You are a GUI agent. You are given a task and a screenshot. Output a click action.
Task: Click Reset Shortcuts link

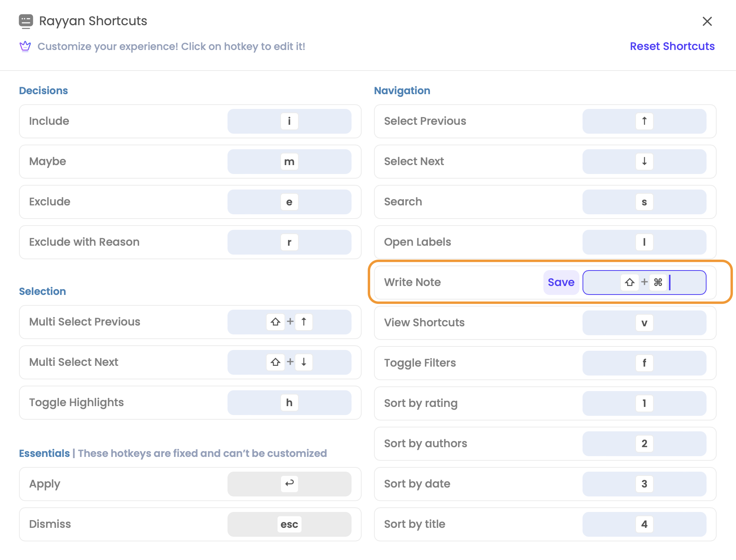click(672, 46)
